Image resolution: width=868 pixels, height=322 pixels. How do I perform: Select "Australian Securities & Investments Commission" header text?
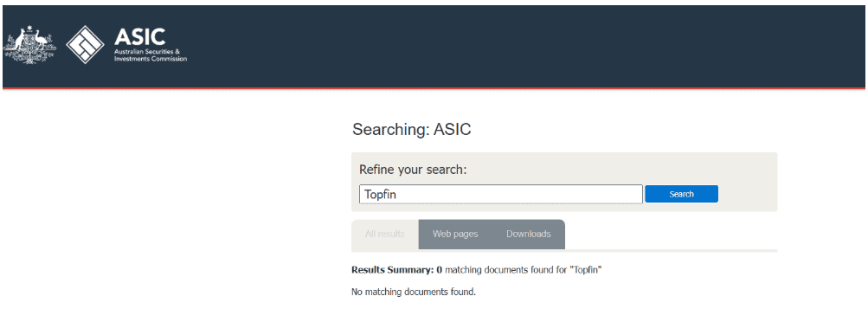pos(150,55)
